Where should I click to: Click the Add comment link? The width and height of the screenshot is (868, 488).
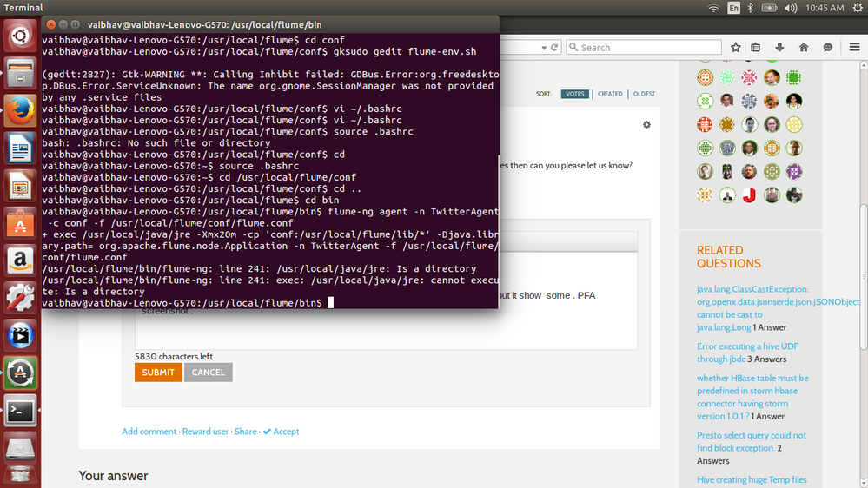pyautogui.click(x=149, y=432)
